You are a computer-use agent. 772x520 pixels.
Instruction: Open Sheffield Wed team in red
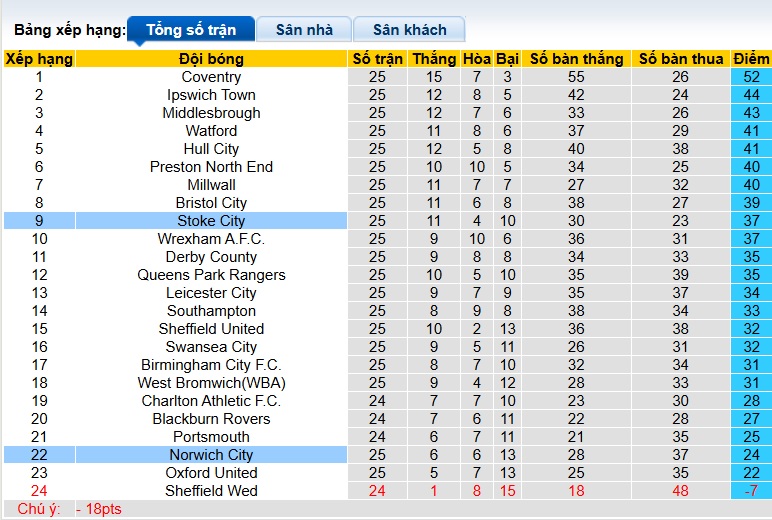point(211,491)
